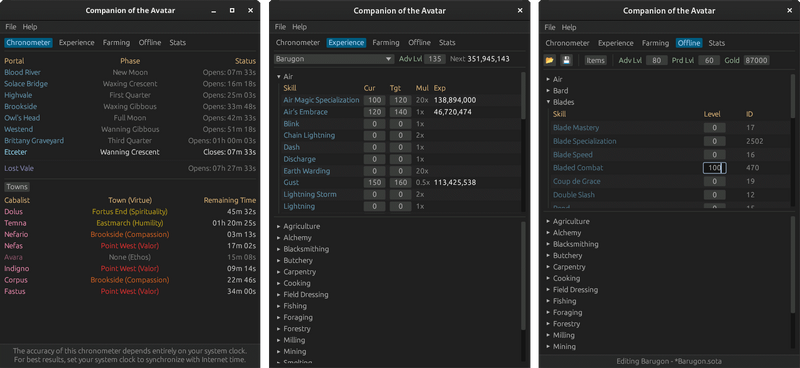800x368 pixels.
Task: Open Help menu in the Offline window
Action: pyautogui.click(x=569, y=28)
